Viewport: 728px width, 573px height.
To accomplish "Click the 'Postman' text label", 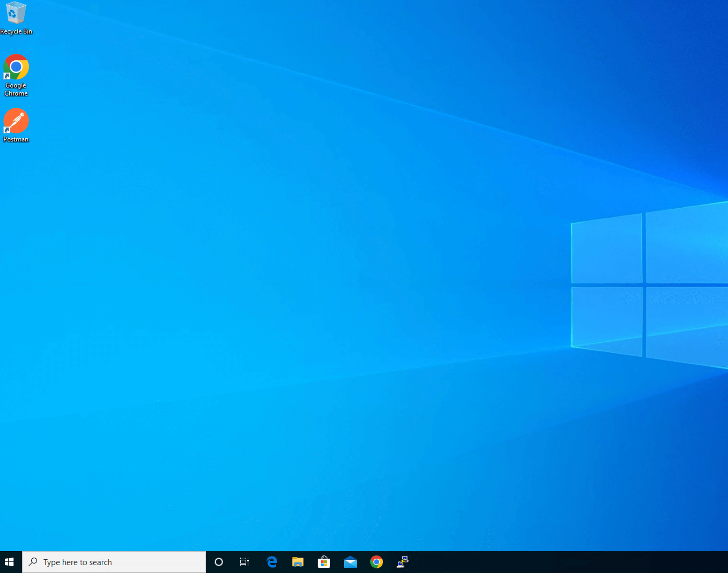I will (x=16, y=139).
